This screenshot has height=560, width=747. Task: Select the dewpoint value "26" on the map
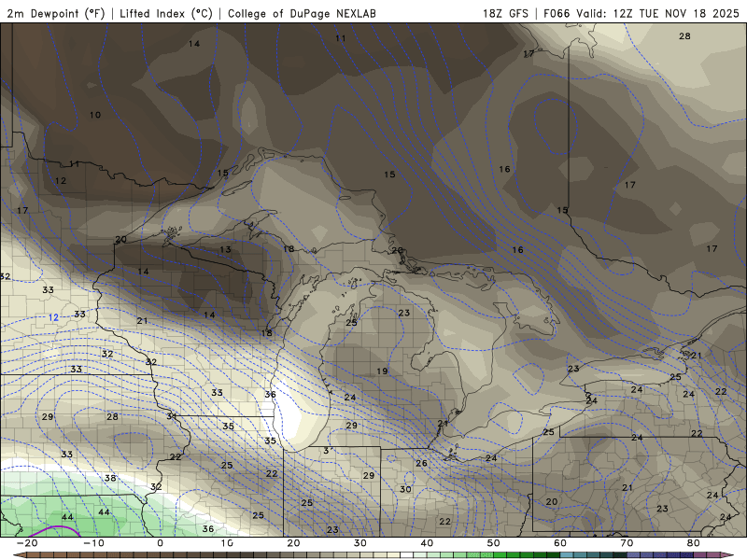tap(422, 463)
